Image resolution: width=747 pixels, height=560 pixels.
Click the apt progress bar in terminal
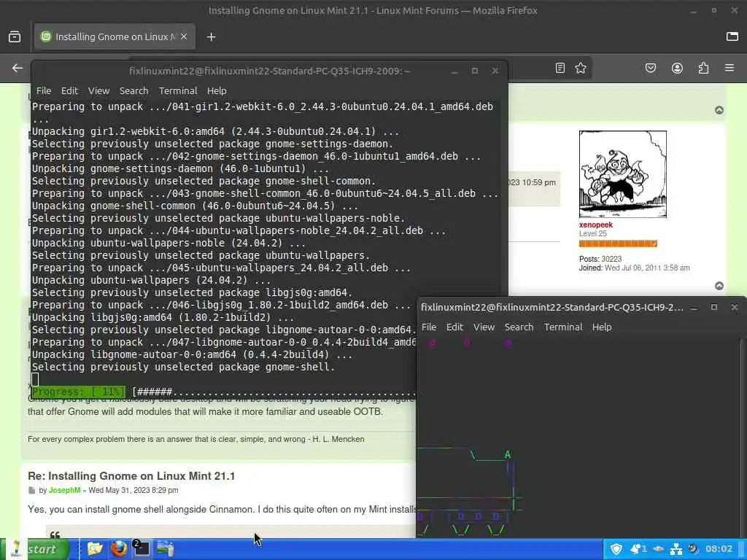(224, 392)
